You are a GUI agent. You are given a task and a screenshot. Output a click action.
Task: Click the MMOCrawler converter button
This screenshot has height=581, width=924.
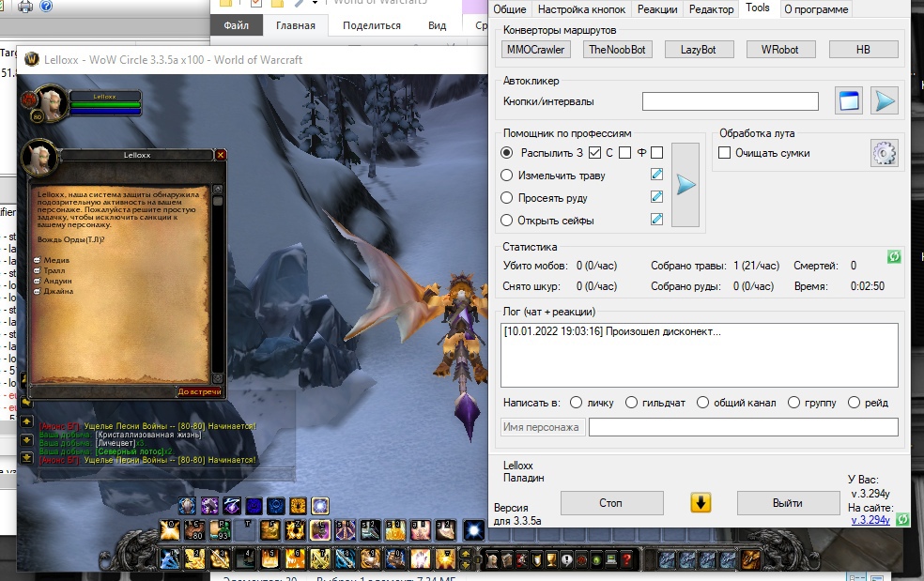click(x=535, y=50)
